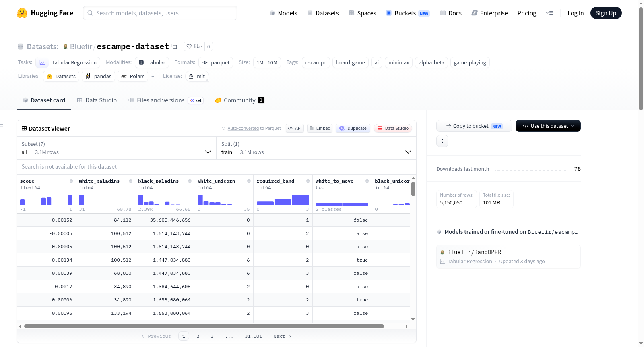This screenshot has width=644, height=347.
Task: Open Buckets in the top navigation
Action: click(x=408, y=13)
